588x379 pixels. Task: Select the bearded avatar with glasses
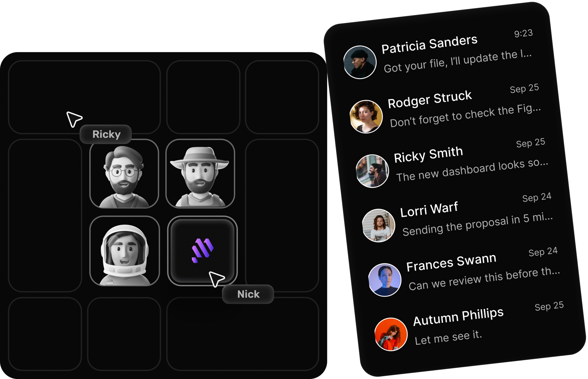[x=124, y=174]
